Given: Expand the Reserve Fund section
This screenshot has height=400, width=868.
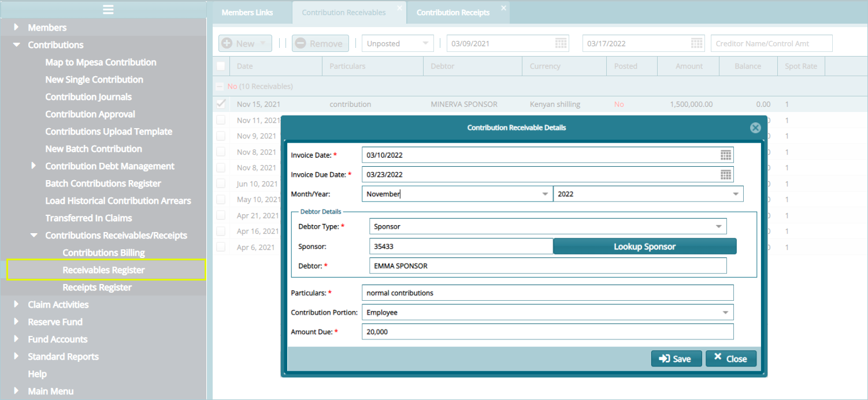Looking at the screenshot, I should (16, 322).
